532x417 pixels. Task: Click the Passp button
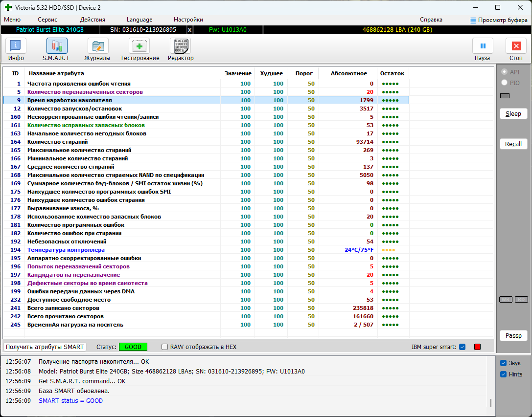513,336
